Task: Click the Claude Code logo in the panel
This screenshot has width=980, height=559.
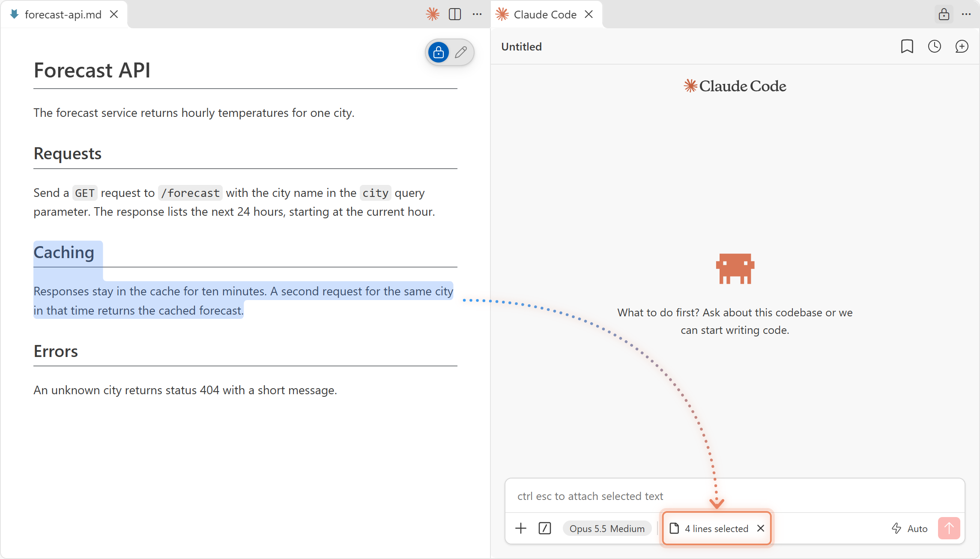Action: point(735,86)
